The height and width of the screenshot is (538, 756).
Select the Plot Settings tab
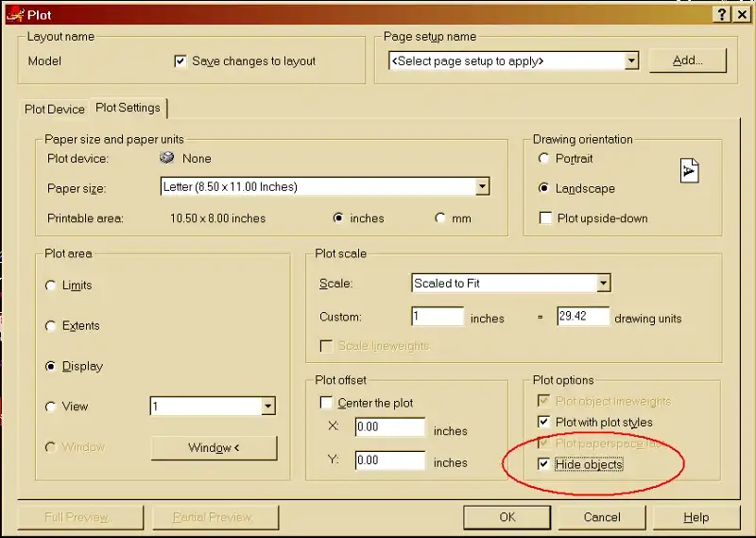click(129, 108)
